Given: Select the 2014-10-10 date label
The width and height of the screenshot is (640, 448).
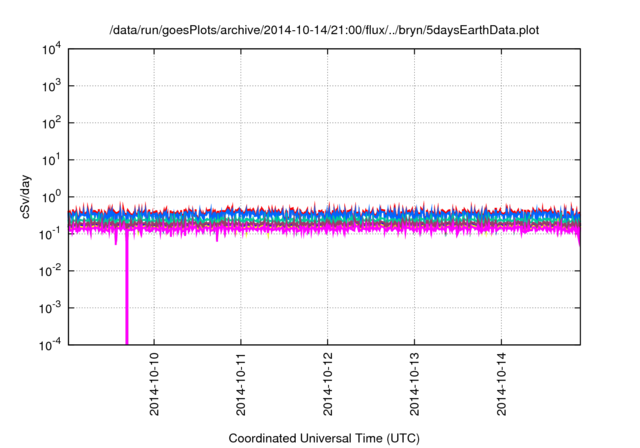Looking at the screenshot, I should [x=154, y=384].
